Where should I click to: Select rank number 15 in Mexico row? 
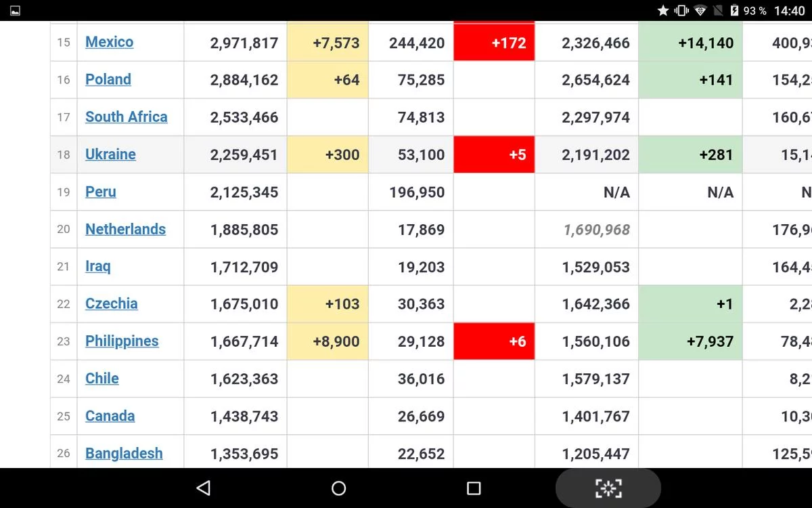64,43
